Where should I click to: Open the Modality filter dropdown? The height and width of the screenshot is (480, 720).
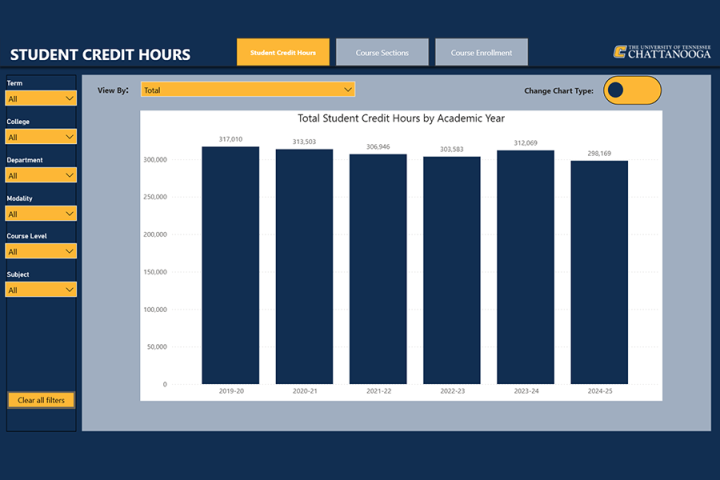coord(41,213)
